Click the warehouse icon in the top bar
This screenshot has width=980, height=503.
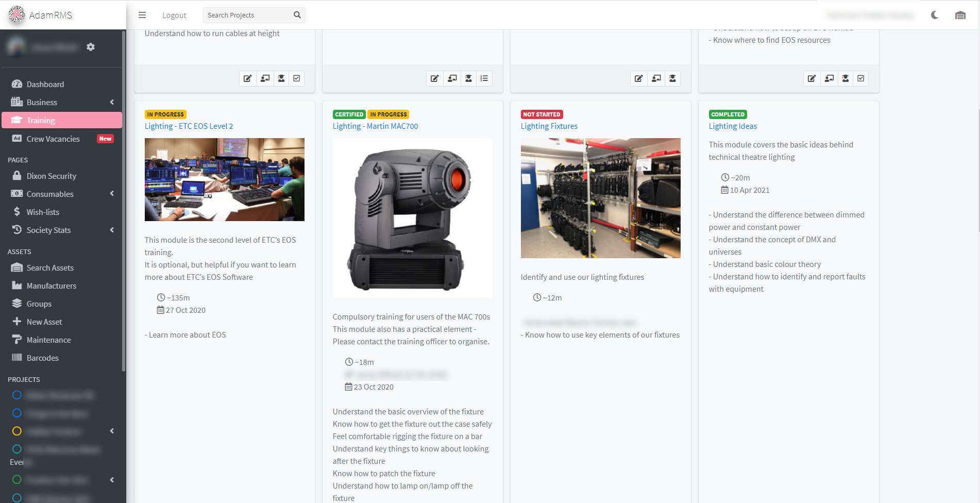tap(960, 15)
